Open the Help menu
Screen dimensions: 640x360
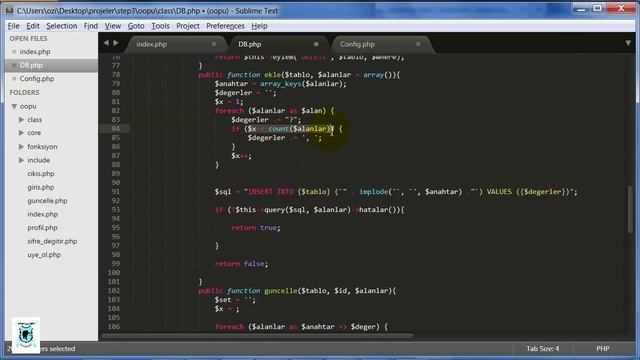click(x=259, y=26)
